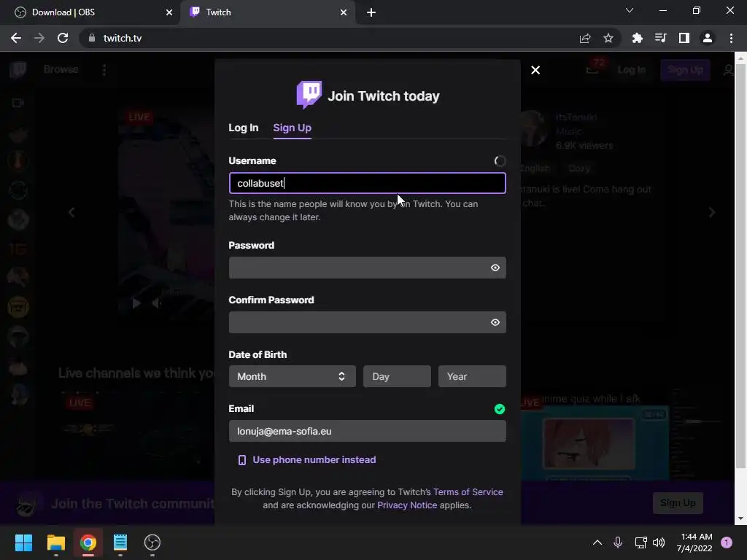Click the Year input field

click(x=472, y=376)
